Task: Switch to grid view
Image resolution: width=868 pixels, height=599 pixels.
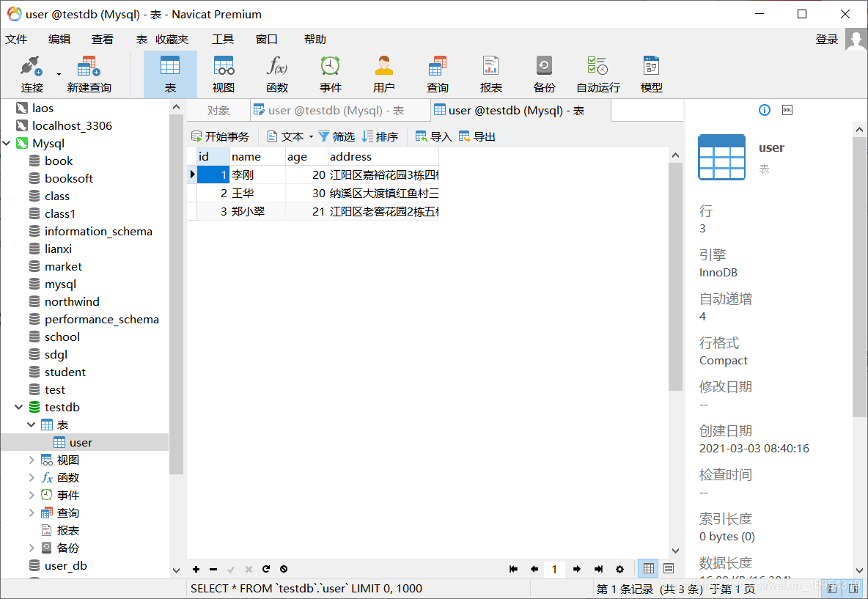Action: pos(649,568)
